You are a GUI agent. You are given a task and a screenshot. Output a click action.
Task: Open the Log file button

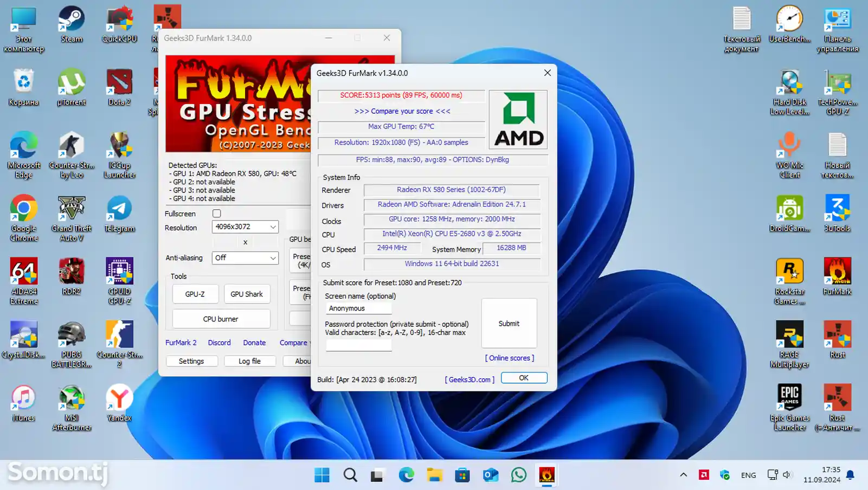point(249,361)
